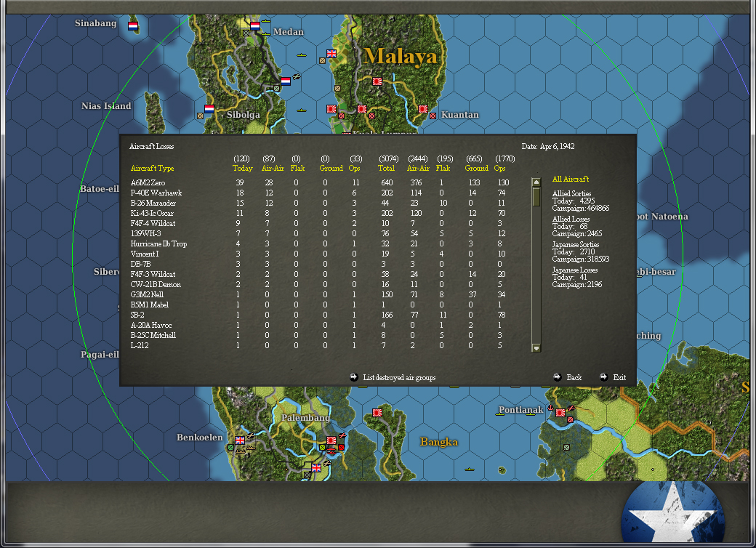Screen dimensions: 756x548
Task: Click the Japanese aircraft icon beside Pontianak
Action: pyautogui.click(x=571, y=408)
